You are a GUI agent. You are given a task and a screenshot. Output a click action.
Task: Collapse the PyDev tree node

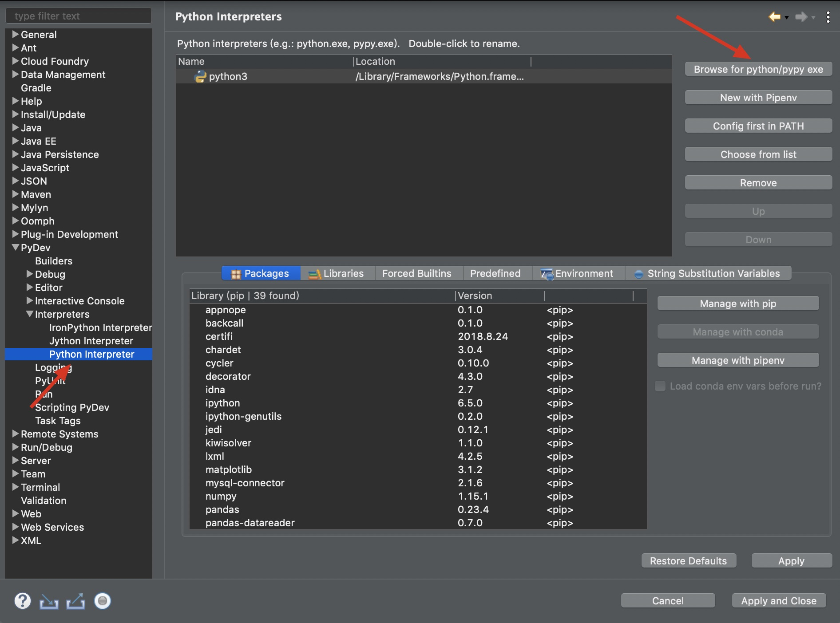pyautogui.click(x=16, y=247)
